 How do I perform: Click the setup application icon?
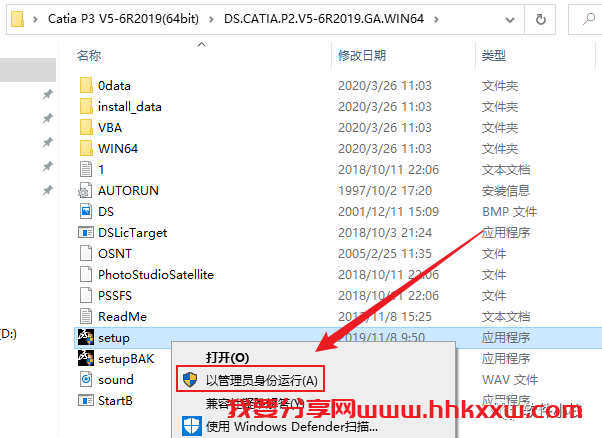(x=86, y=337)
